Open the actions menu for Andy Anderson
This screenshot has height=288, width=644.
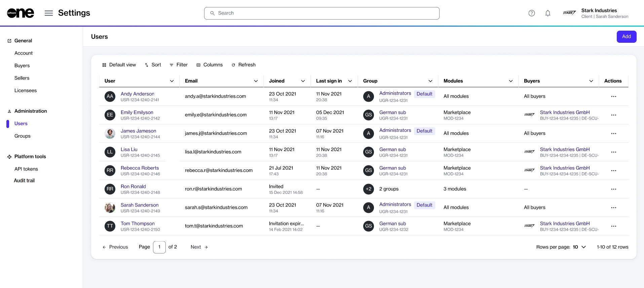(613, 96)
